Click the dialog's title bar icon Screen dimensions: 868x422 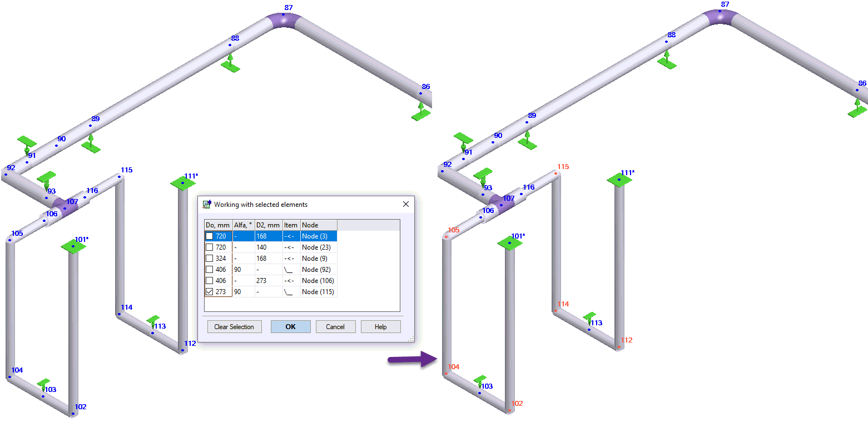207,204
